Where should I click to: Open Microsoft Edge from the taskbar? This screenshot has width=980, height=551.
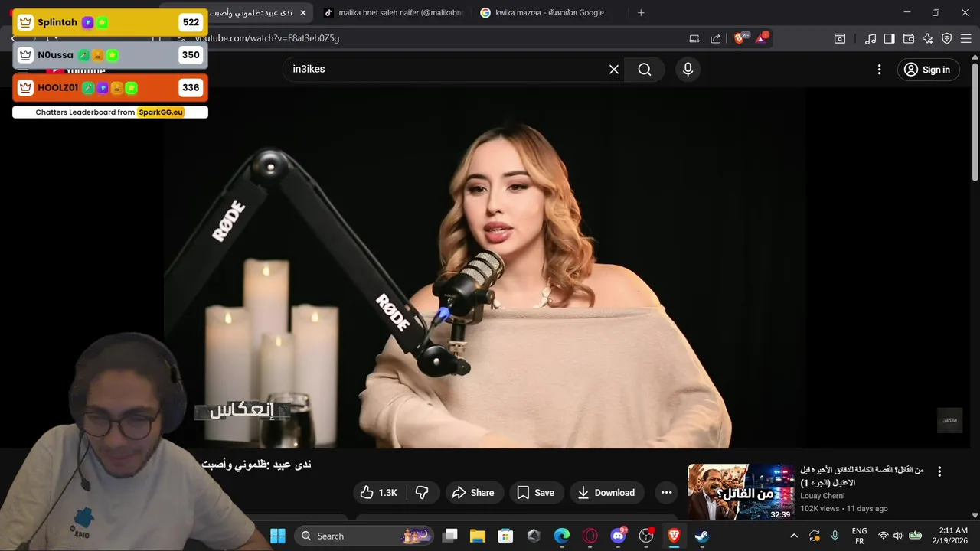562,536
